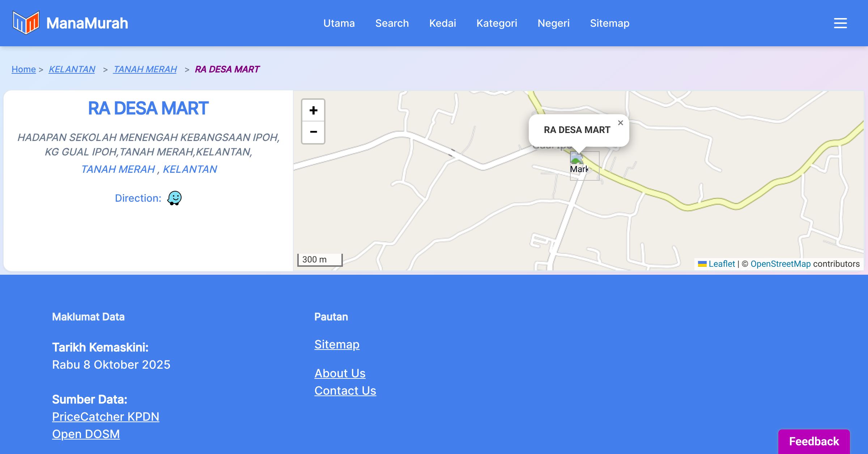Click the Home breadcrumb link
The image size is (868, 454).
click(x=24, y=69)
